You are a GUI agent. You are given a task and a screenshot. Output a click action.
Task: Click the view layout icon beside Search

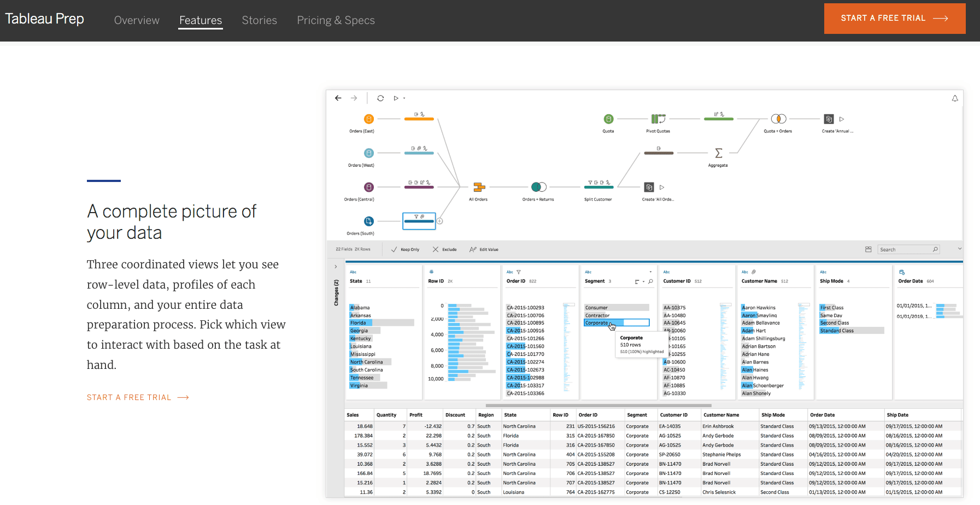click(x=868, y=249)
